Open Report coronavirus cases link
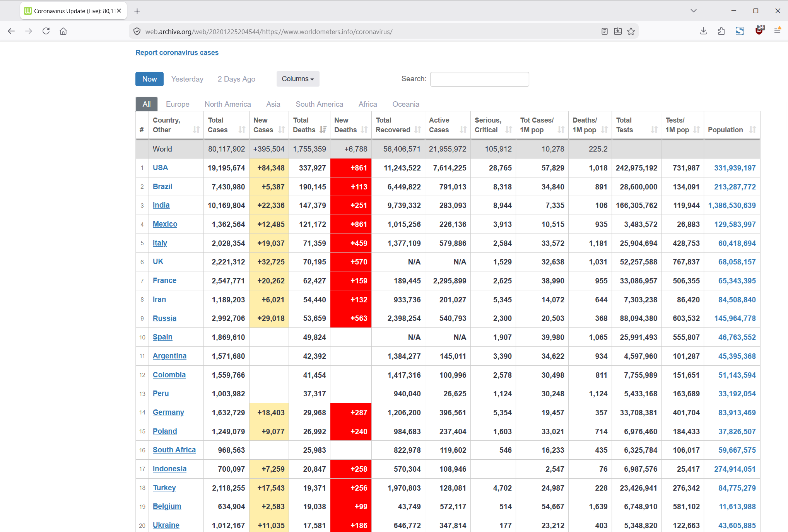 [177, 53]
